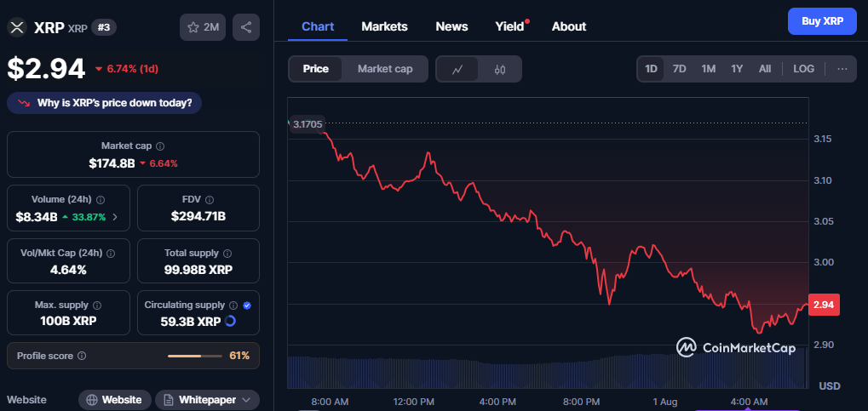Set chart range to All
Image resolution: width=868 pixels, height=411 pixels.
pyautogui.click(x=764, y=69)
